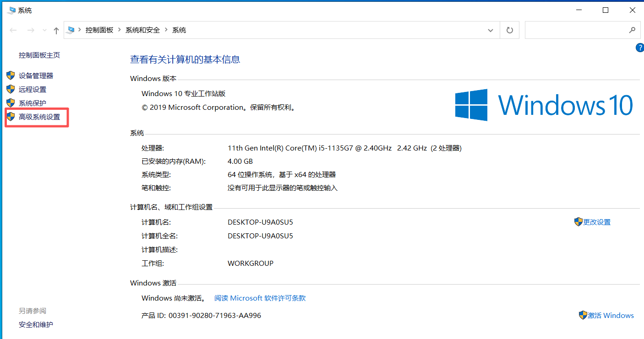Maximize the 系统 window

pyautogui.click(x=606, y=10)
